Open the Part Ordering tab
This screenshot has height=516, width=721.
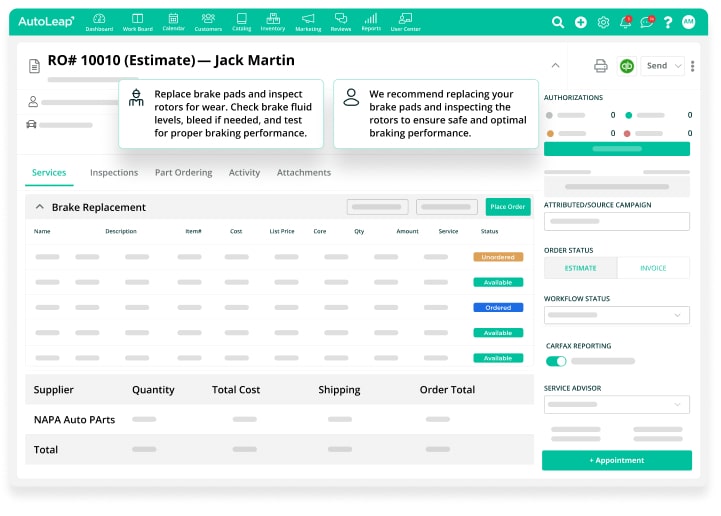[183, 173]
